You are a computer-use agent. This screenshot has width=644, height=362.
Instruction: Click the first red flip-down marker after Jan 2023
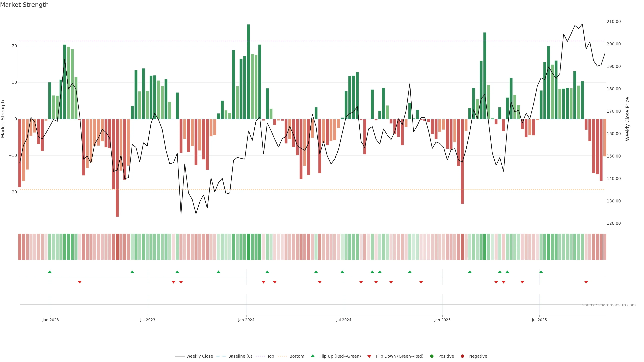point(80,282)
